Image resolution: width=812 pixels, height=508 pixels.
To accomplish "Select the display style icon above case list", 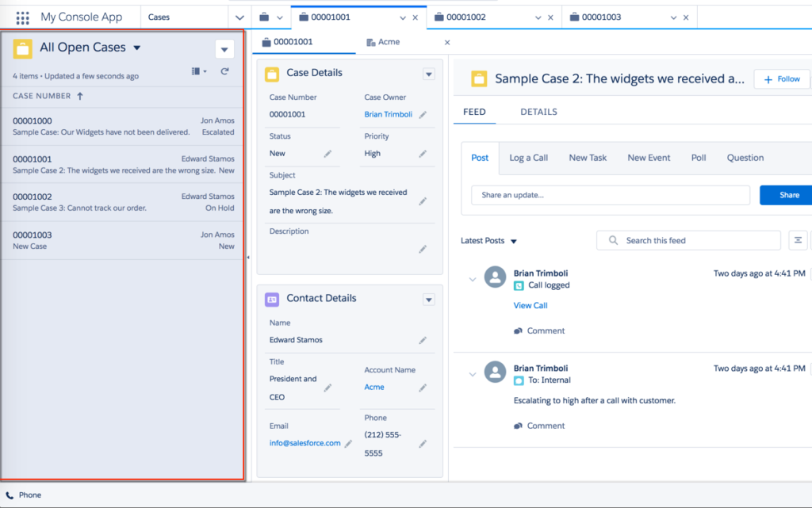I will [197, 71].
